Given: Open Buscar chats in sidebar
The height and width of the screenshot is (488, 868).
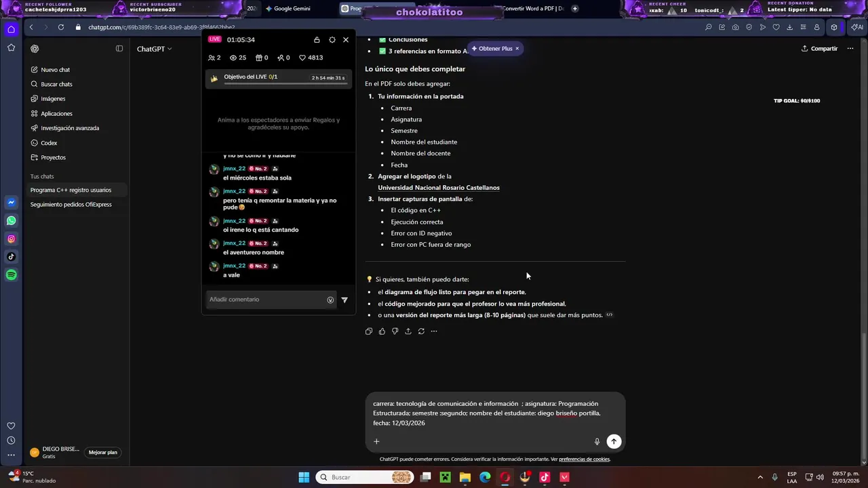Looking at the screenshot, I should click(x=56, y=84).
